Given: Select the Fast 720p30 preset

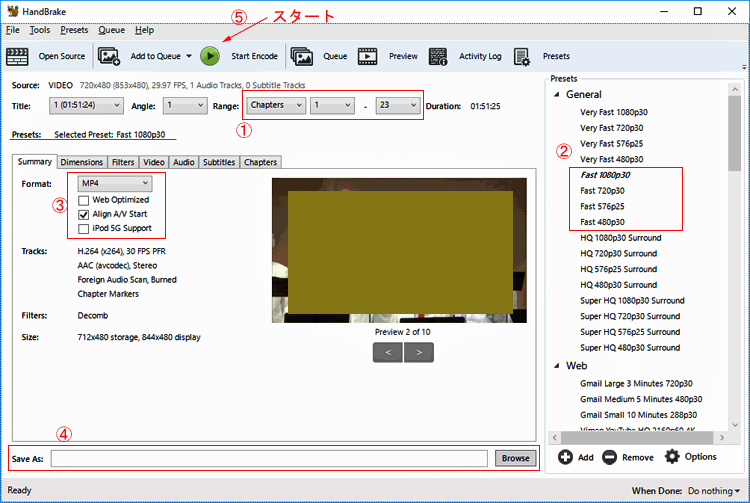Looking at the screenshot, I should pos(603,191).
